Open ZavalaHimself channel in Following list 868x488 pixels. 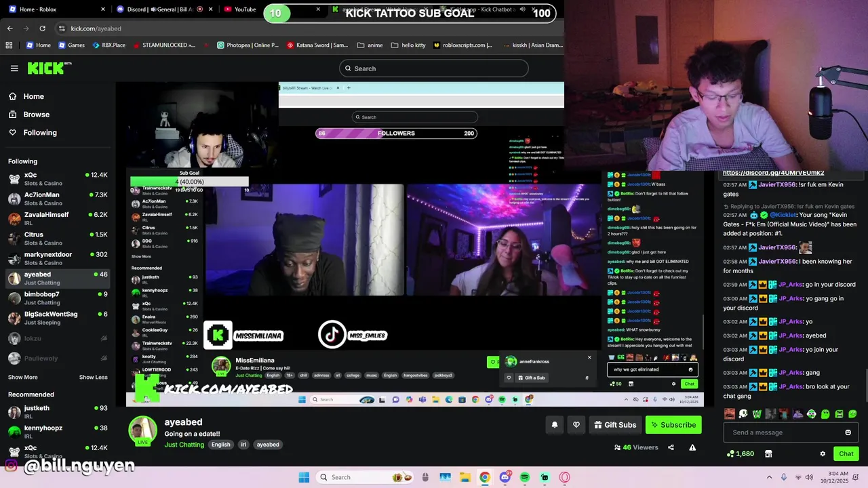(x=58, y=218)
